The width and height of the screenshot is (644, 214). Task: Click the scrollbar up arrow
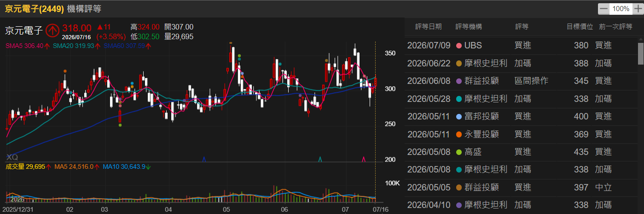640,40
